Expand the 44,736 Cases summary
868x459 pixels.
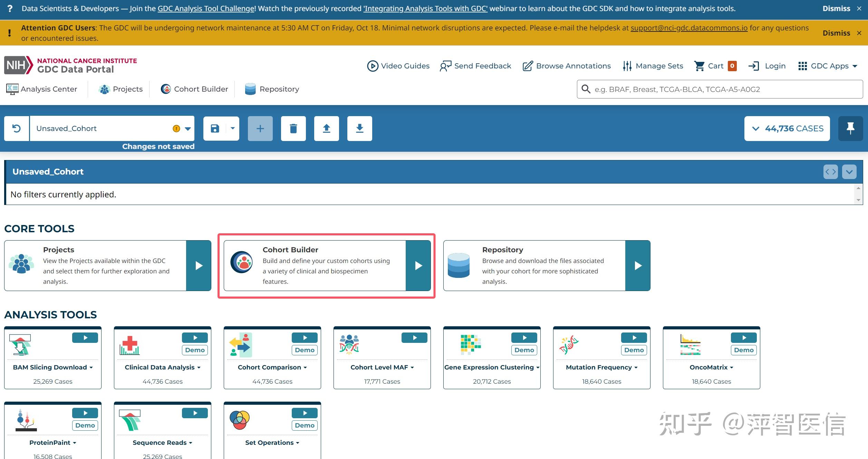pos(787,129)
